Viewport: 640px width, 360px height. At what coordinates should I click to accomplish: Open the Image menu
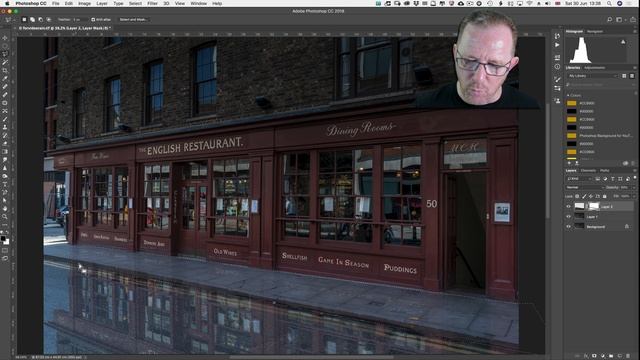coord(84,3)
